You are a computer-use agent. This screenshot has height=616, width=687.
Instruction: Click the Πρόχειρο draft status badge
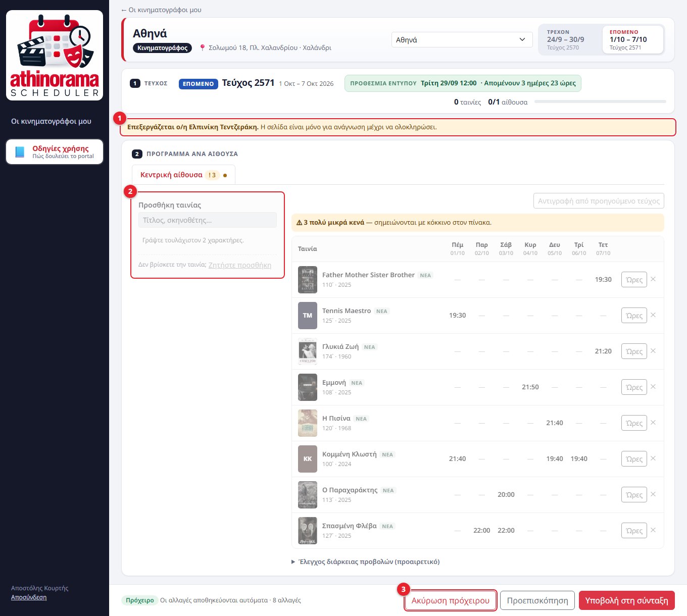click(140, 600)
